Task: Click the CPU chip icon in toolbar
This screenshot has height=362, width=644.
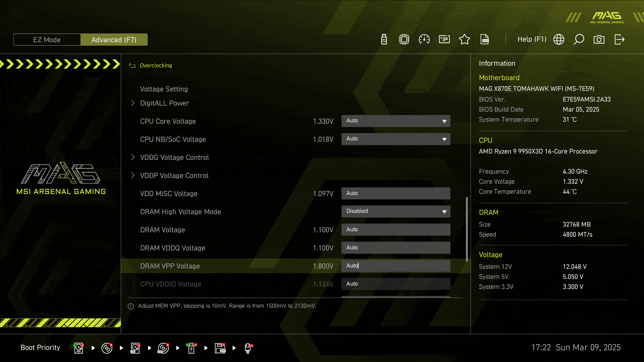Action: 404,40
